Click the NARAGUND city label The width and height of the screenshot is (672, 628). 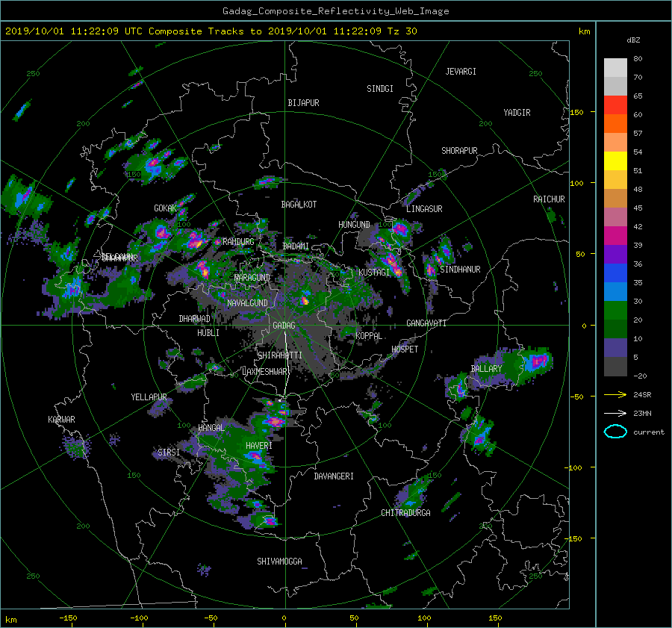click(x=252, y=277)
